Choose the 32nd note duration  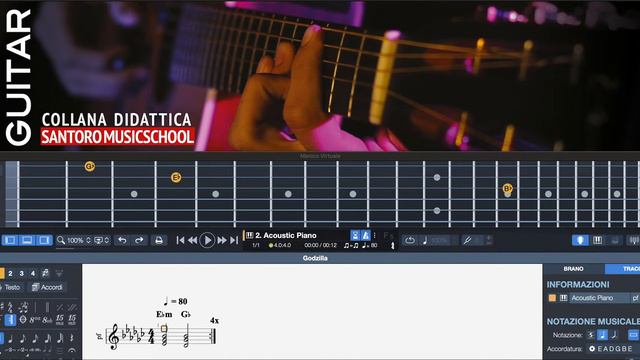click(x=47, y=338)
